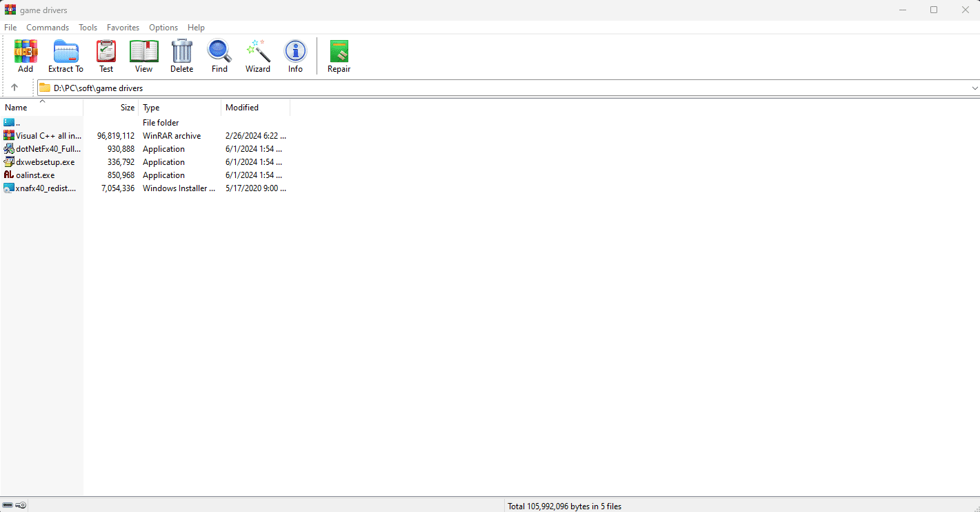Click the Add archive tool
The width and height of the screenshot is (980, 512).
[x=26, y=55]
